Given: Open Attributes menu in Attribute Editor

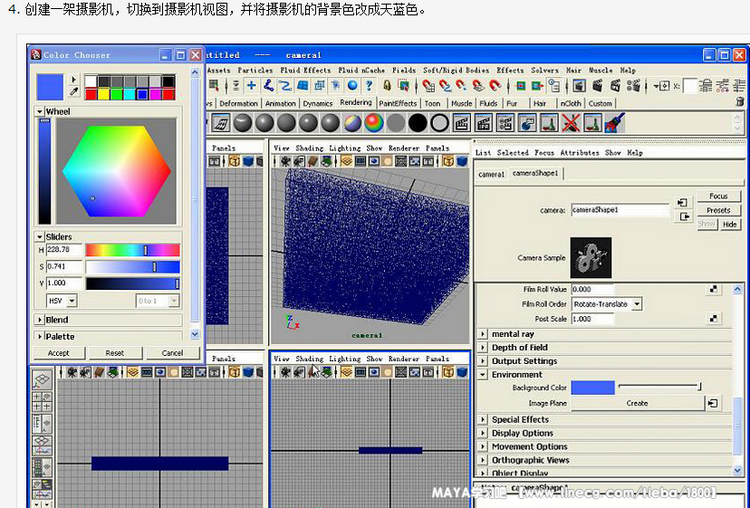Looking at the screenshot, I should 579,153.
